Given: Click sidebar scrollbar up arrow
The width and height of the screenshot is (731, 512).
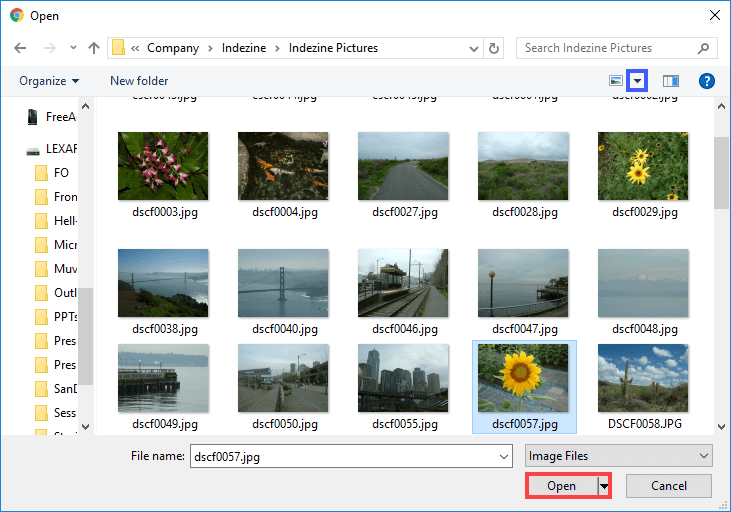Looking at the screenshot, I should (85, 106).
